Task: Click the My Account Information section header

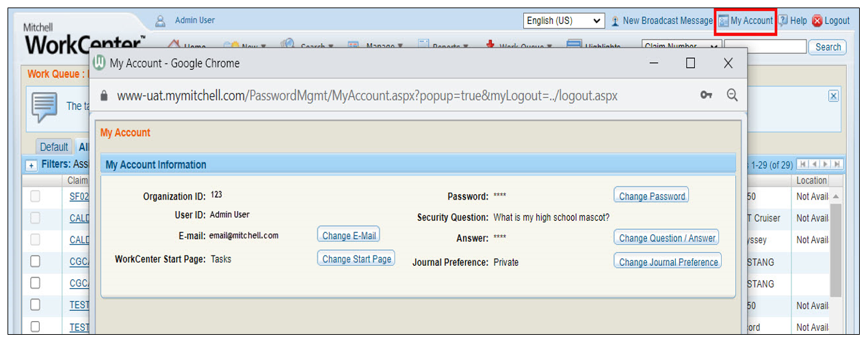Action: pos(418,165)
